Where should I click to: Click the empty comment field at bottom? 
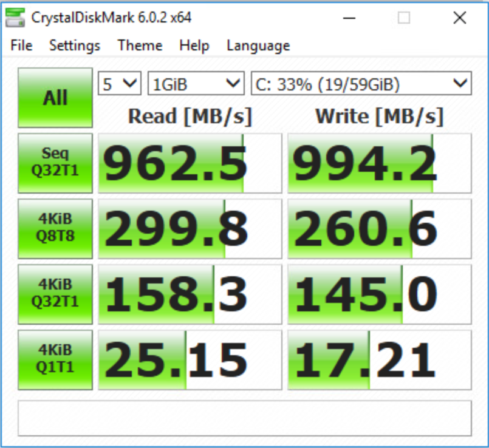point(245,418)
